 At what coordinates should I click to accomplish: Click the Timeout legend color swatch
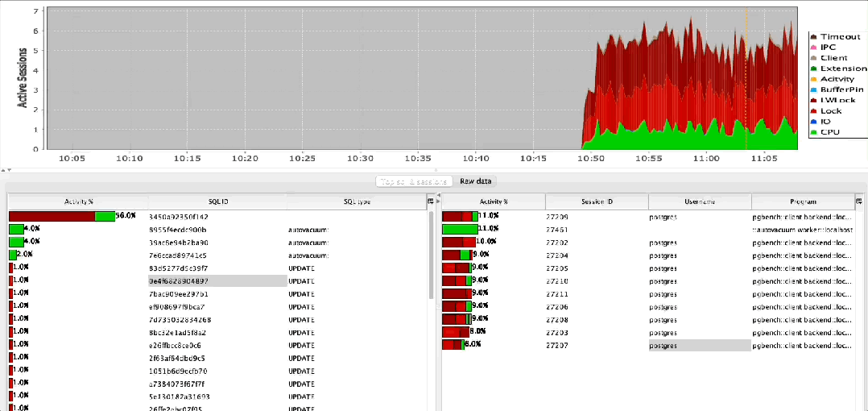coord(814,36)
